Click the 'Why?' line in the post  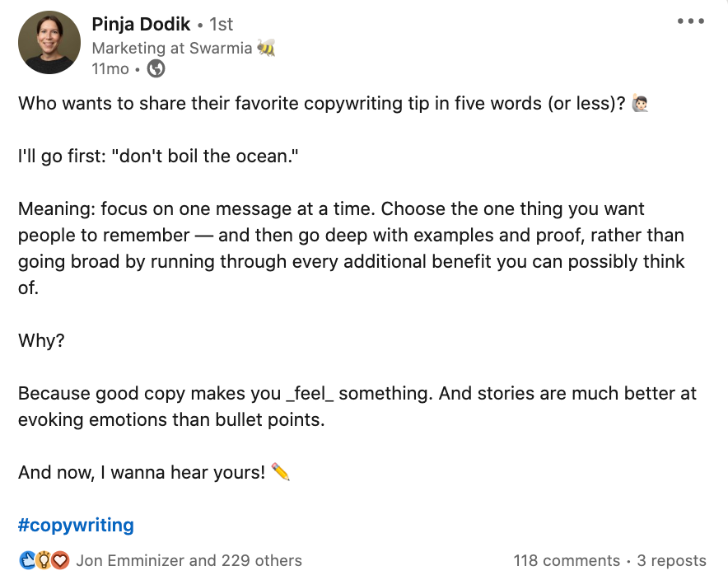[x=41, y=341]
